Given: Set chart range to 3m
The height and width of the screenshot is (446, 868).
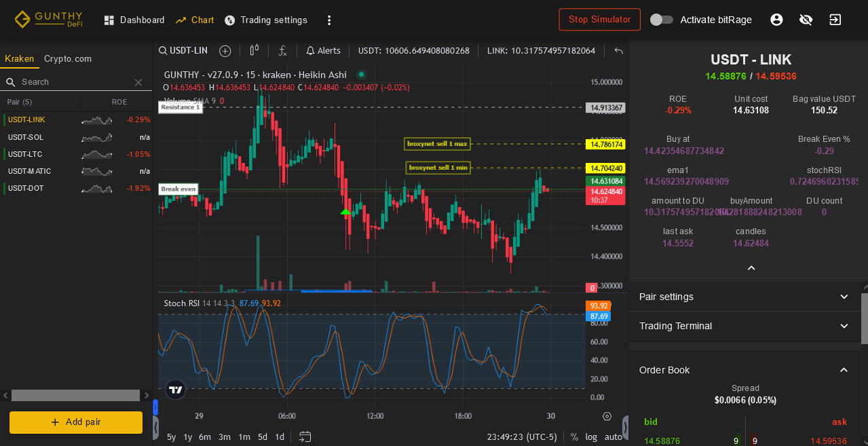Looking at the screenshot, I should (x=225, y=437).
